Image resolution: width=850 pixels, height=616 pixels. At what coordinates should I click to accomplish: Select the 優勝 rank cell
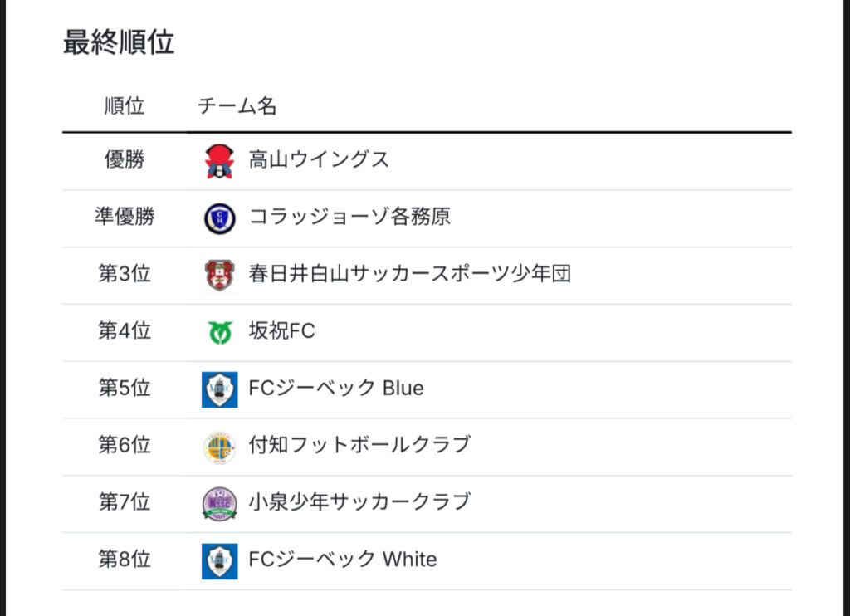click(x=125, y=159)
